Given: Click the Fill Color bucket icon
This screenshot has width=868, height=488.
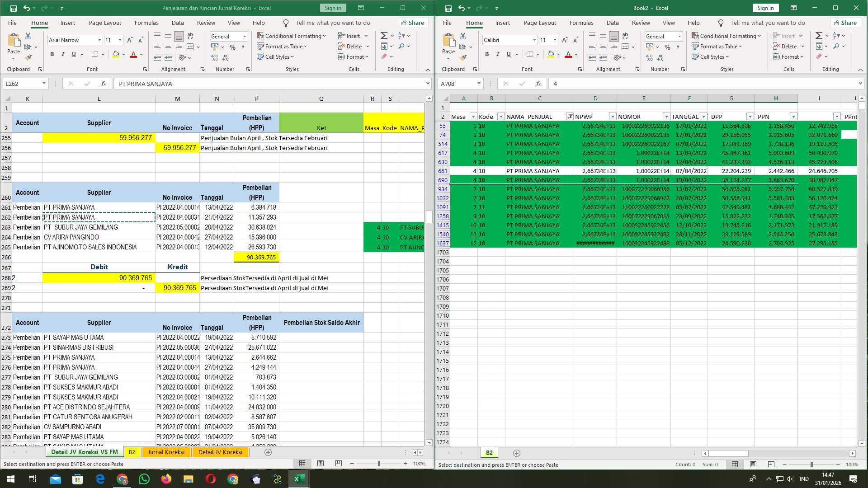Looking at the screenshot, I should coord(116,54).
